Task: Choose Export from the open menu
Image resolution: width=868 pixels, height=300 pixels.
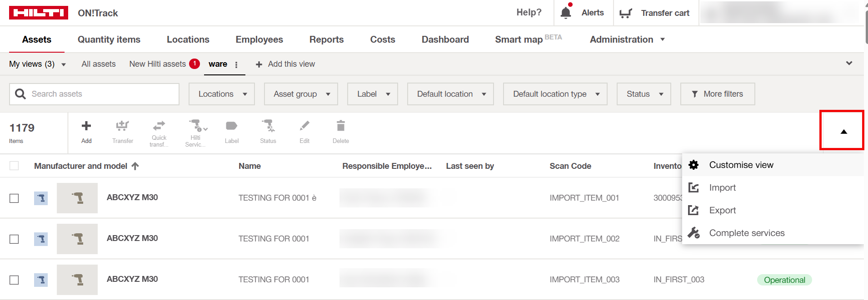Action: (722, 211)
